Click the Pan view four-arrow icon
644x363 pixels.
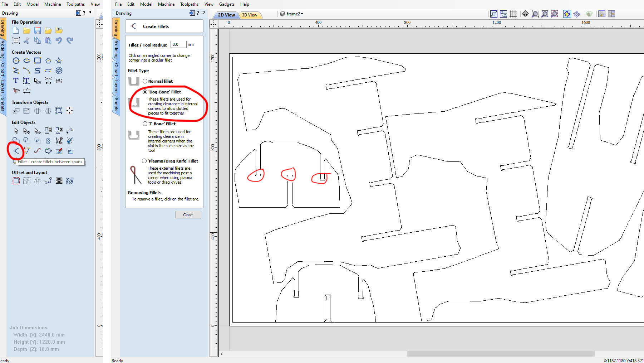click(x=525, y=14)
